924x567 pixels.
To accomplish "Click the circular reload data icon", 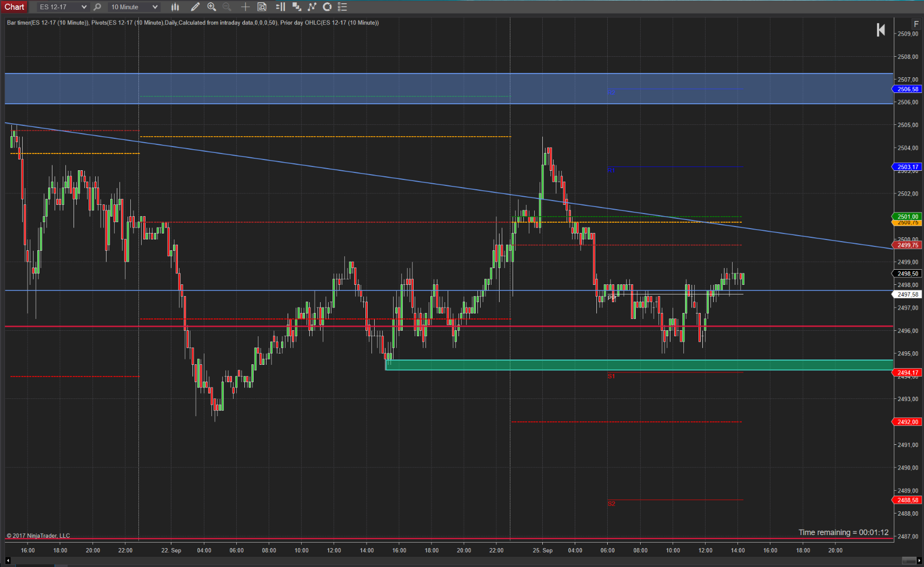I will coord(327,7).
